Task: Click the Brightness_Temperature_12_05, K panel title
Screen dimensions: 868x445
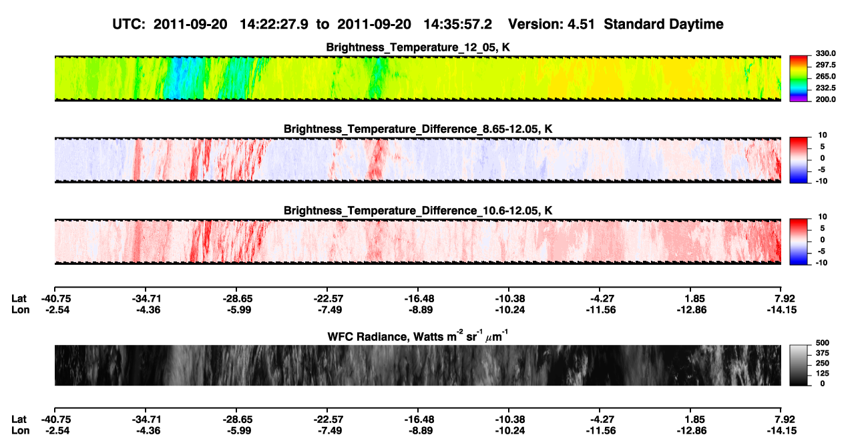Action: pos(418,47)
